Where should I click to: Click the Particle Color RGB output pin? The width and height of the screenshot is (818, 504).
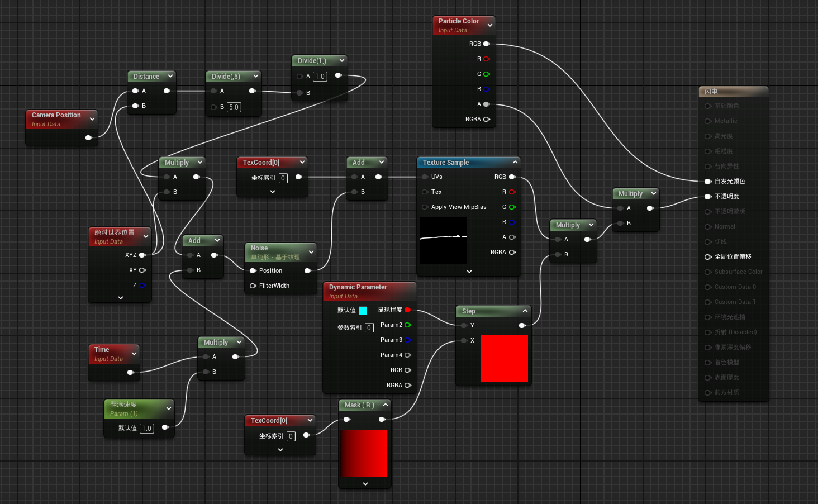click(x=486, y=44)
